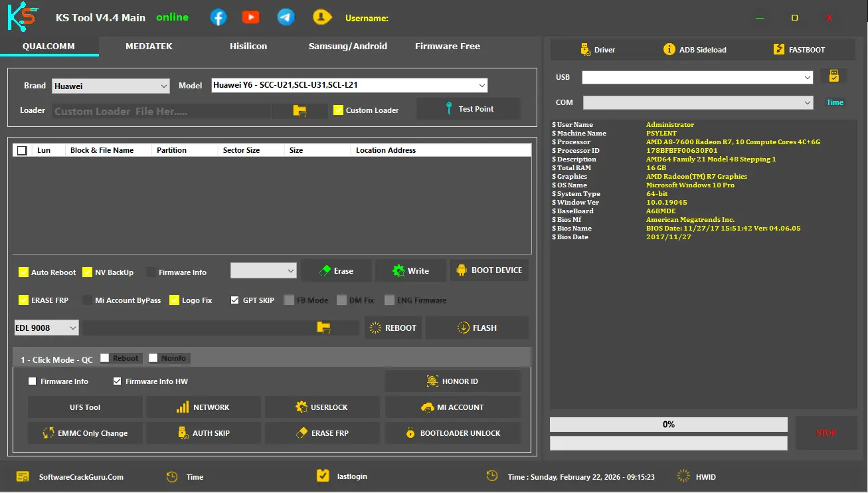This screenshot has width=868, height=493.
Task: Stop the current operation
Action: point(825,433)
